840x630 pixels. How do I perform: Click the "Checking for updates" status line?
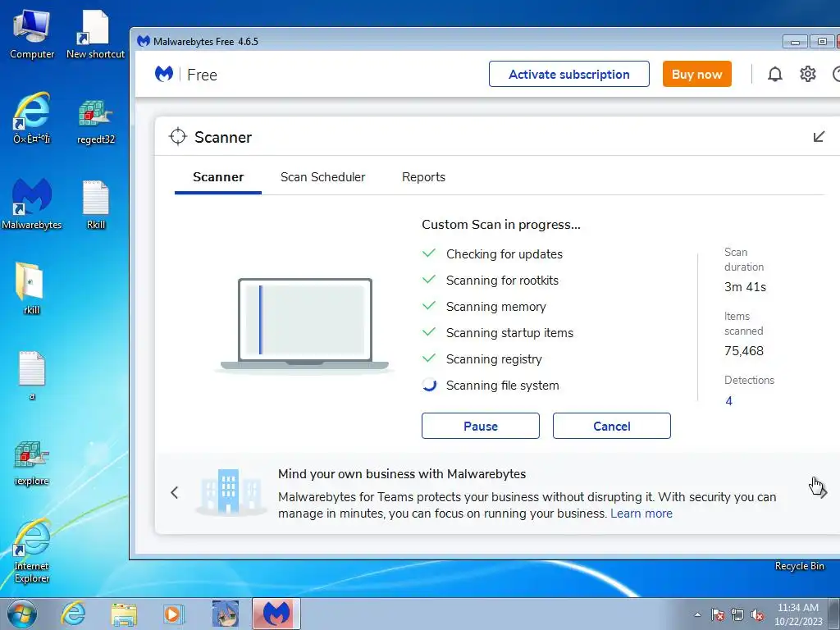point(504,254)
